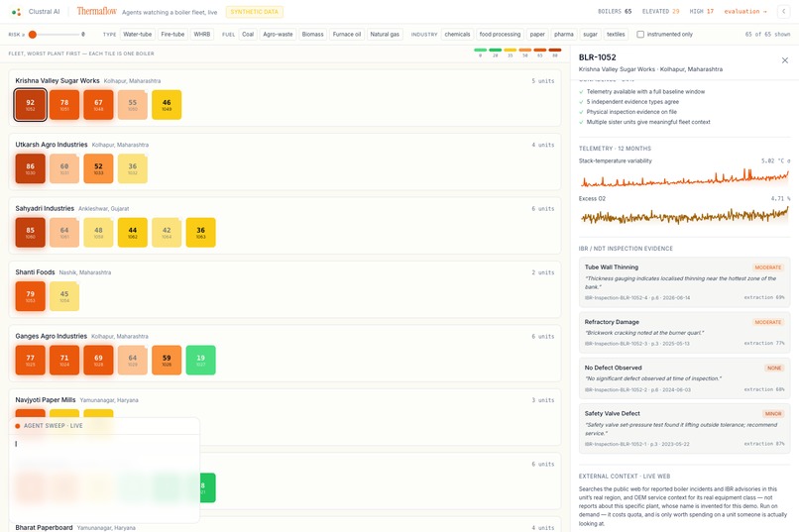
Task: Filter by pharma industry
Action: pos(564,35)
